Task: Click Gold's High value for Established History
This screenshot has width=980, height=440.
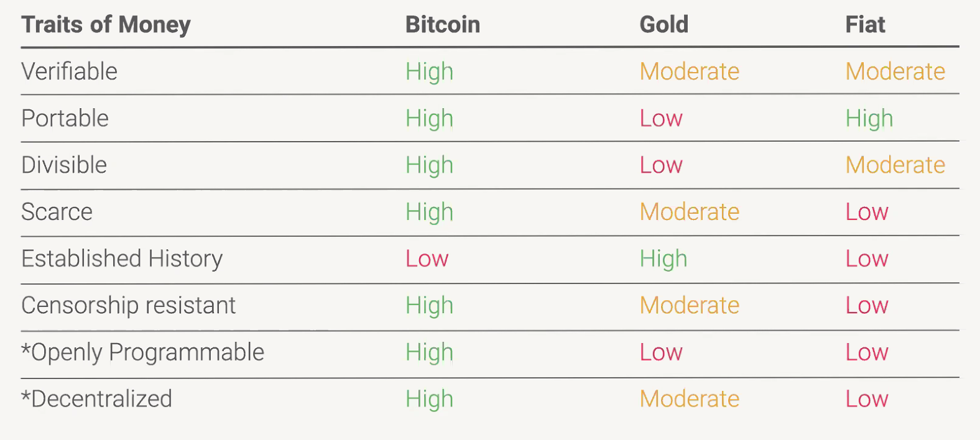Action: point(663,259)
